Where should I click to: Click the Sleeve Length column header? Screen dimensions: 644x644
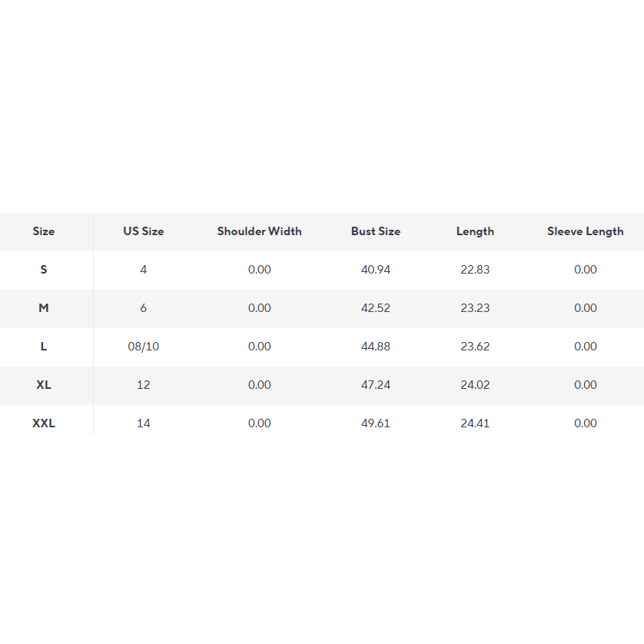(x=586, y=231)
